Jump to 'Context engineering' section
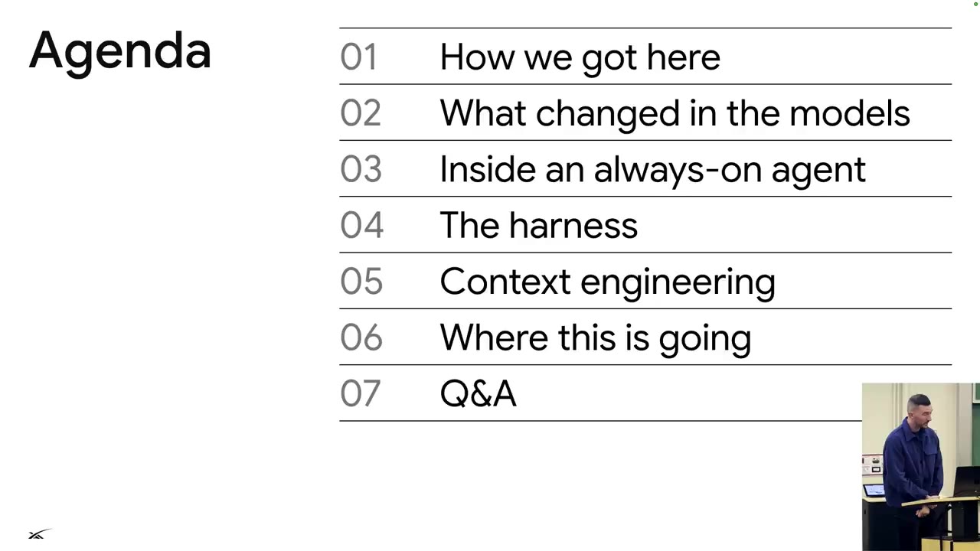980x551 pixels. pyautogui.click(x=607, y=282)
